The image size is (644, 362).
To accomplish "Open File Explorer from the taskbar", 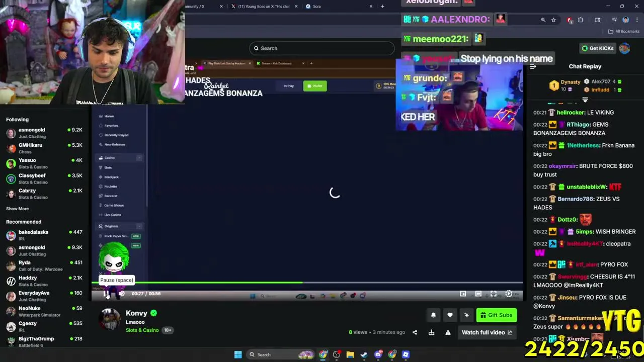I will 350,354.
